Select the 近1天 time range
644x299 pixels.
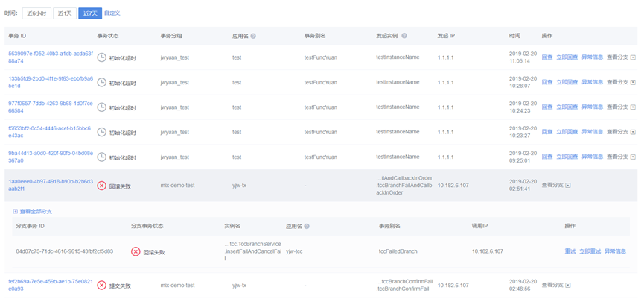(65, 13)
